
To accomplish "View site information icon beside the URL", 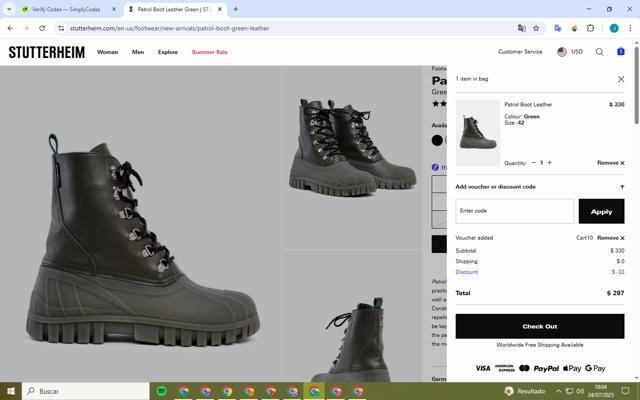I will [x=61, y=28].
